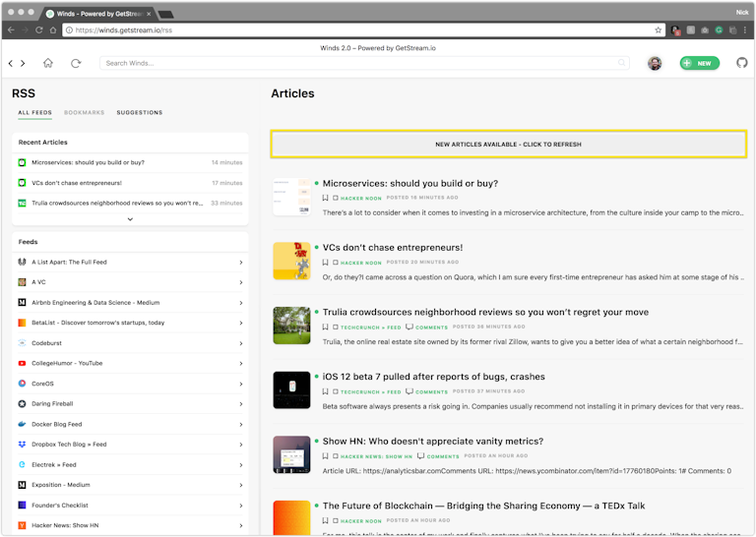Click the Winds refresh icon
The height and width of the screenshot is (537, 756).
tap(76, 63)
